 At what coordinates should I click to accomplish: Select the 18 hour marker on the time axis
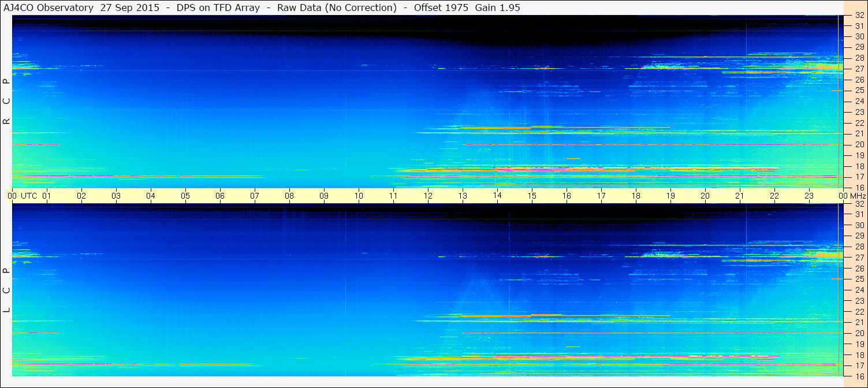tap(636, 196)
